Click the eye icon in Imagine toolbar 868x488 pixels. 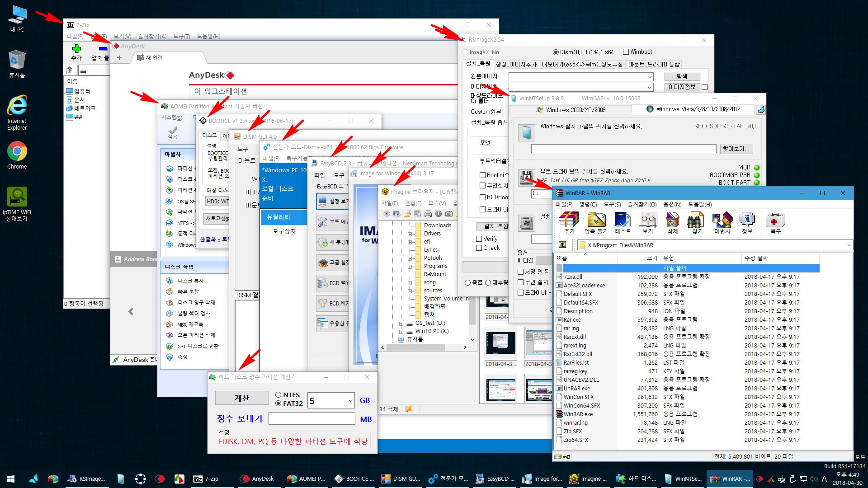(387, 214)
